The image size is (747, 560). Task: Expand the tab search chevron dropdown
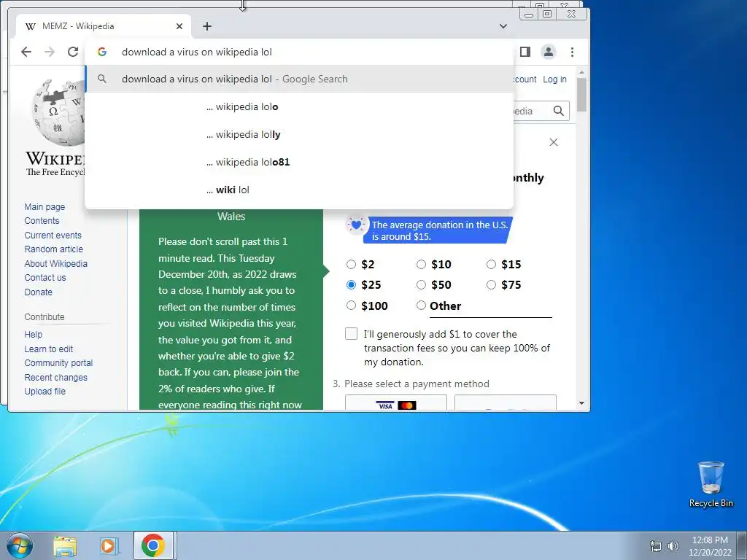point(503,26)
